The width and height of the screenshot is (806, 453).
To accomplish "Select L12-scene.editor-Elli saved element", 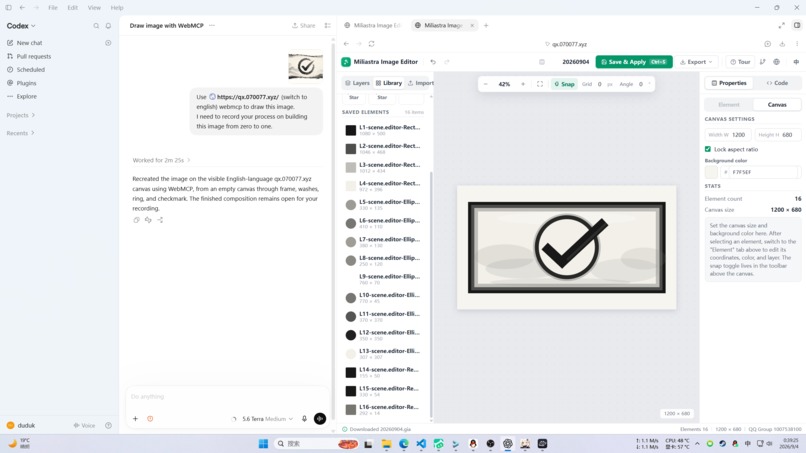I will click(x=383, y=335).
